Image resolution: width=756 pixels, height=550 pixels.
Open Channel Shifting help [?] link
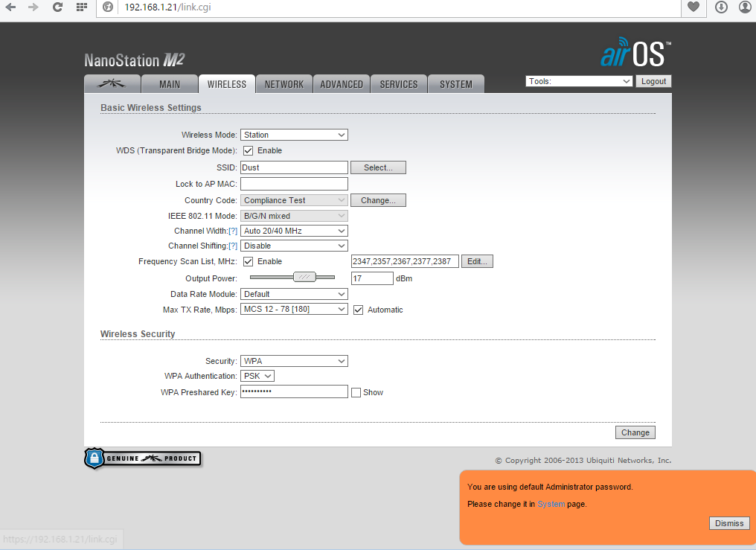click(x=233, y=246)
